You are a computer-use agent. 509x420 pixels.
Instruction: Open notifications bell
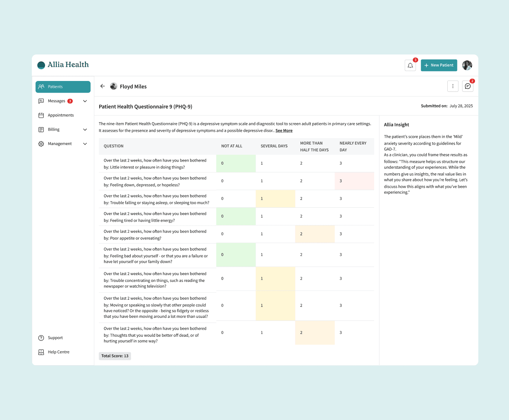click(410, 65)
